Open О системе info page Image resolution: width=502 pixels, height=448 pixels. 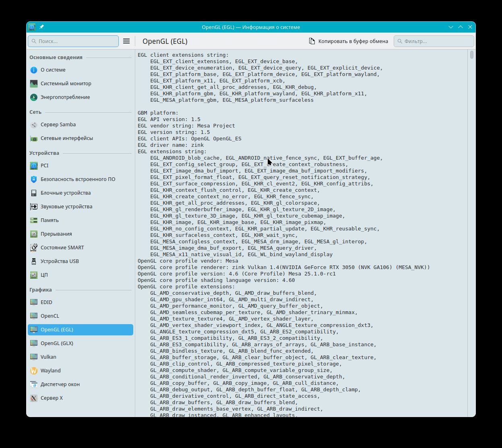coord(81,70)
